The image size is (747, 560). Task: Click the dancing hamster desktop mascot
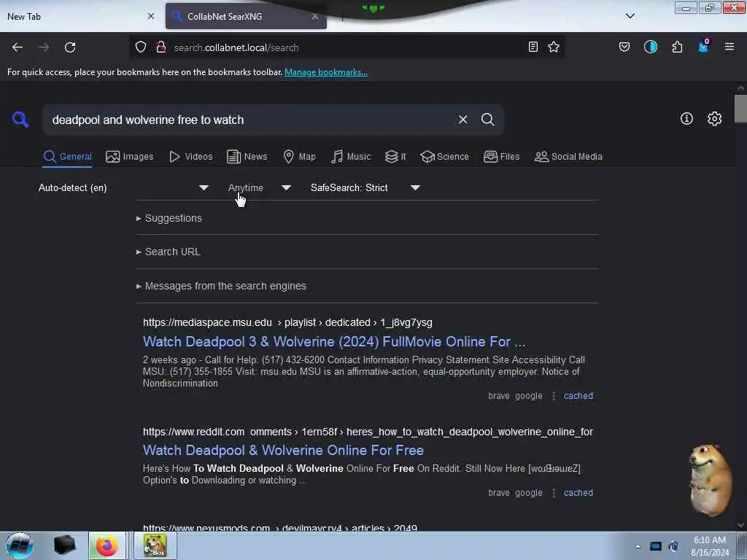click(709, 480)
